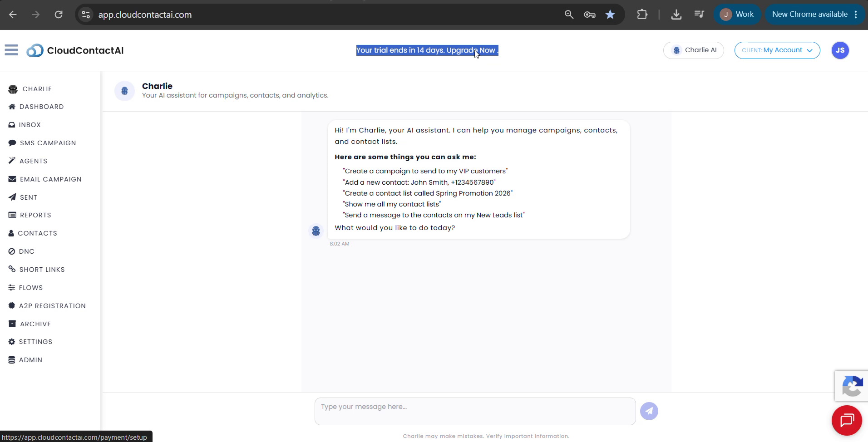Expand the Client My Account dropdown

click(777, 50)
